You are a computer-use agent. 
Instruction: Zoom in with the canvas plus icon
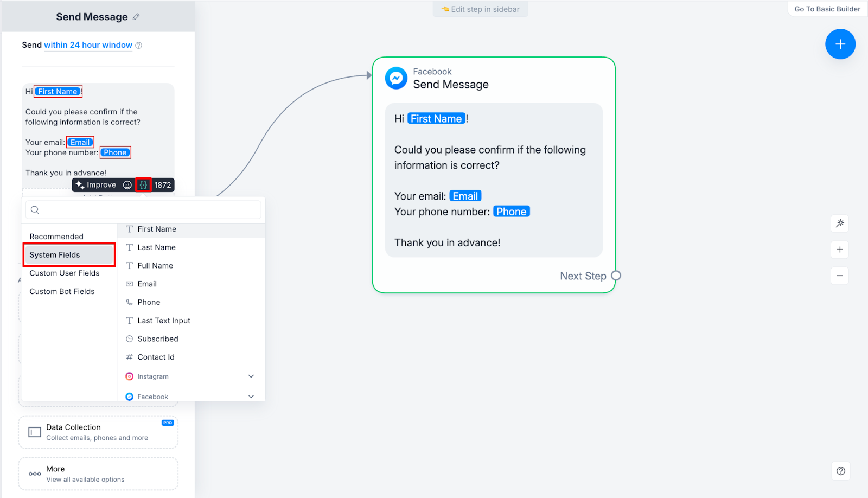click(x=840, y=250)
